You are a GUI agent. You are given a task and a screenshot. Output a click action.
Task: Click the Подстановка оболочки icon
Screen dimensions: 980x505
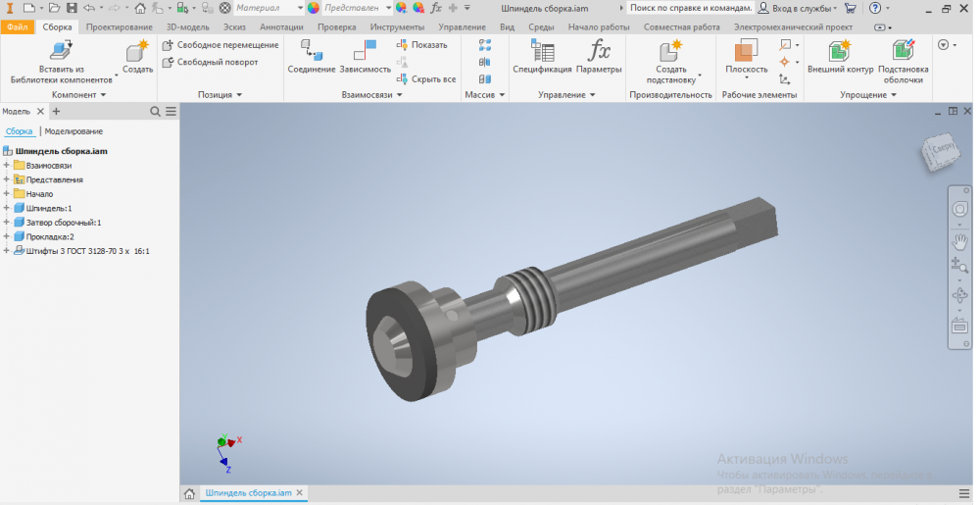[x=903, y=52]
